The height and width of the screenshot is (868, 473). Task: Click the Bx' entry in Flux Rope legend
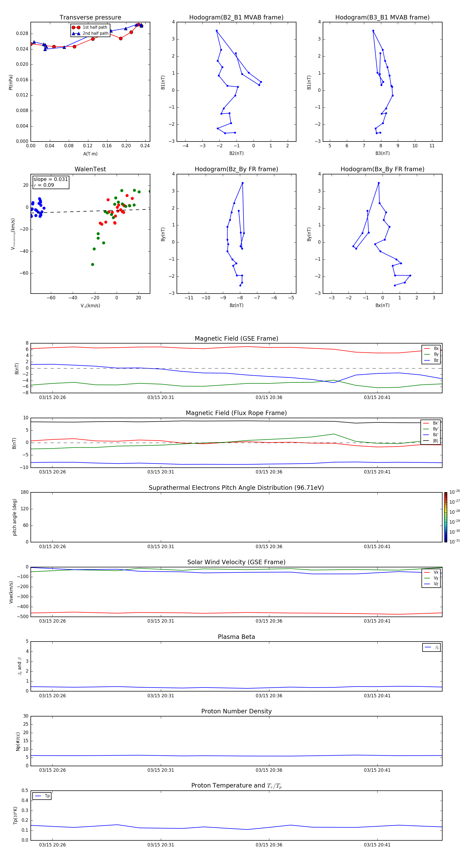[x=431, y=423]
